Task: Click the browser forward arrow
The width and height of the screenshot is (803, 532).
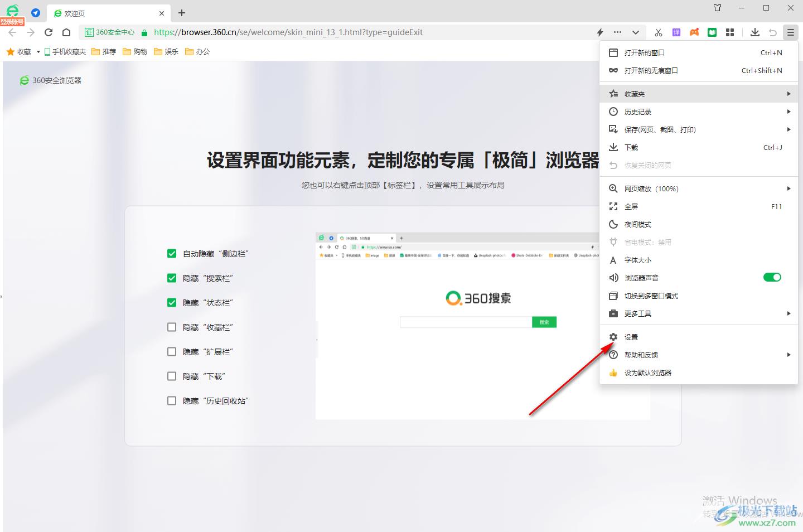Action: click(31, 32)
